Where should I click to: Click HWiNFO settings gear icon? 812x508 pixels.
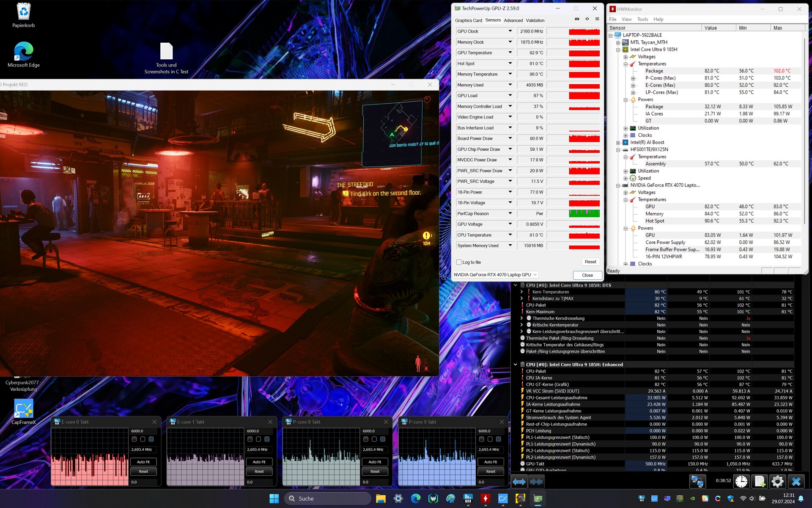(777, 481)
